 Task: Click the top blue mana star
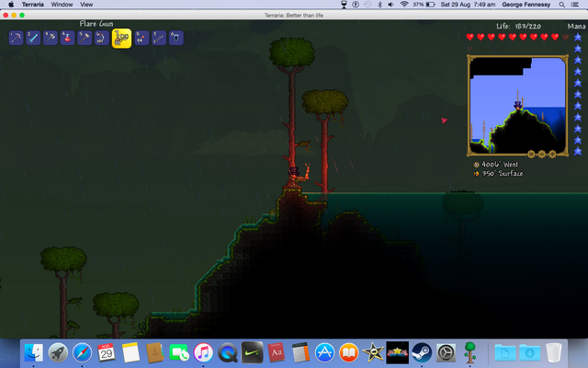(578, 37)
